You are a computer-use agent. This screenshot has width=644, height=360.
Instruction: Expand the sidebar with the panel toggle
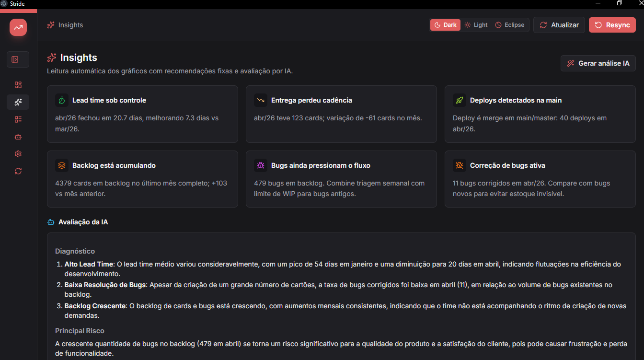pyautogui.click(x=18, y=59)
